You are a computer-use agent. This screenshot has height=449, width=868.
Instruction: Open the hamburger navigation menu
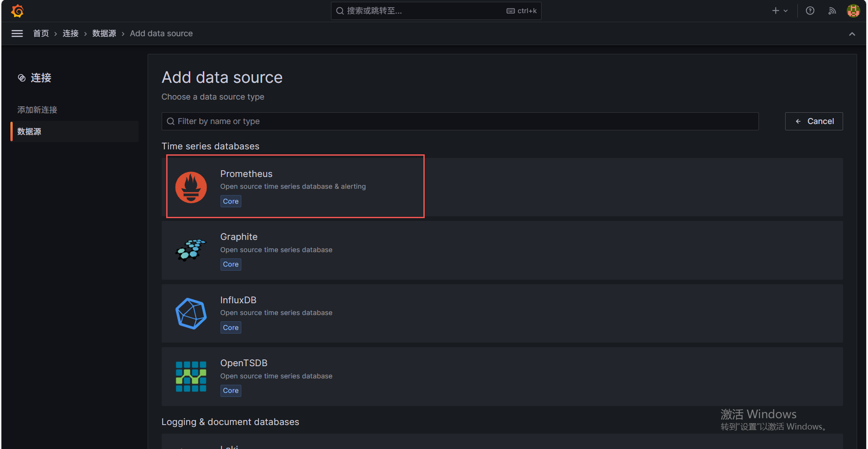click(17, 33)
